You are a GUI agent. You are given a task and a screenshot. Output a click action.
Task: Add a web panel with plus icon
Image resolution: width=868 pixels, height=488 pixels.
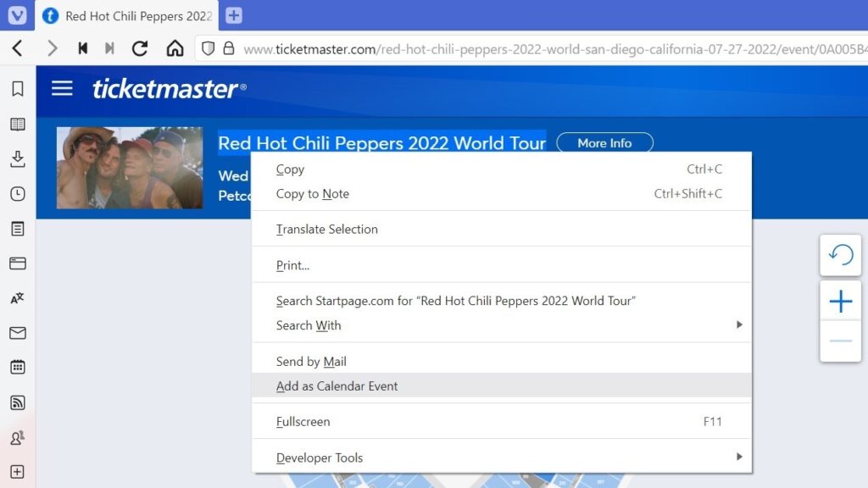point(18,472)
